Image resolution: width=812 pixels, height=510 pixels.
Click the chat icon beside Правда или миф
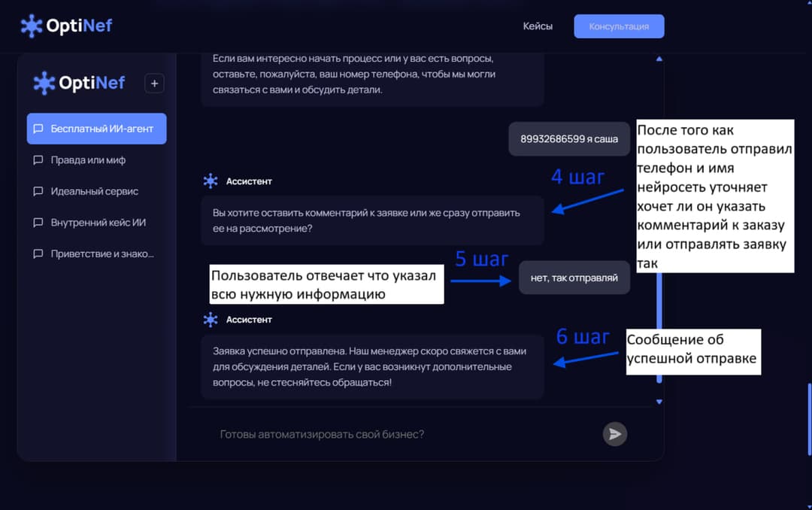pyautogui.click(x=38, y=160)
